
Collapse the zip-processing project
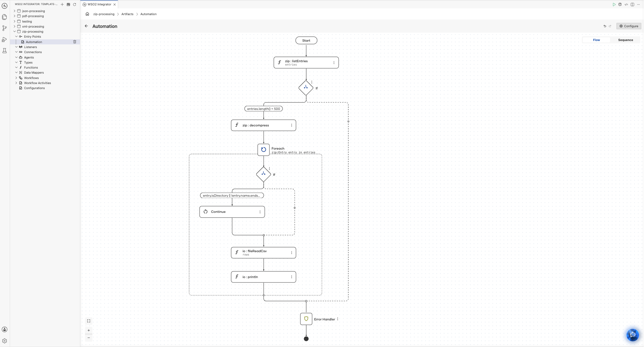click(x=14, y=32)
